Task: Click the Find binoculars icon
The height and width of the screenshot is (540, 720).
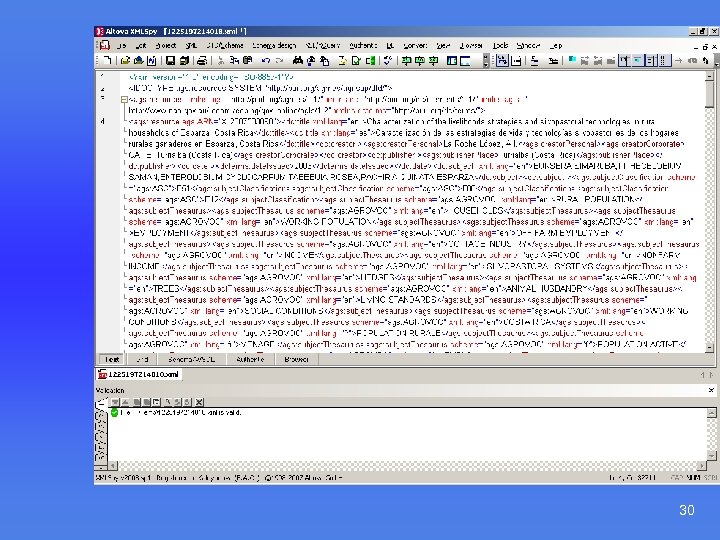Action: click(298, 60)
